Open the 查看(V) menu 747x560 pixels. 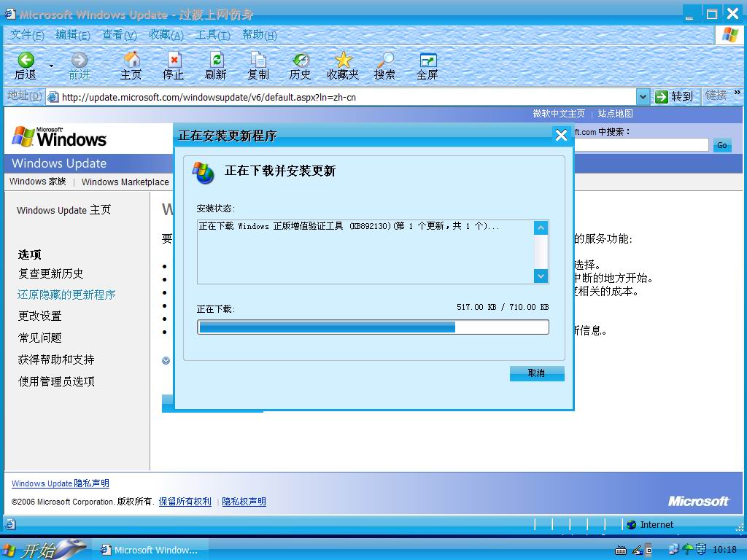pyautogui.click(x=120, y=35)
